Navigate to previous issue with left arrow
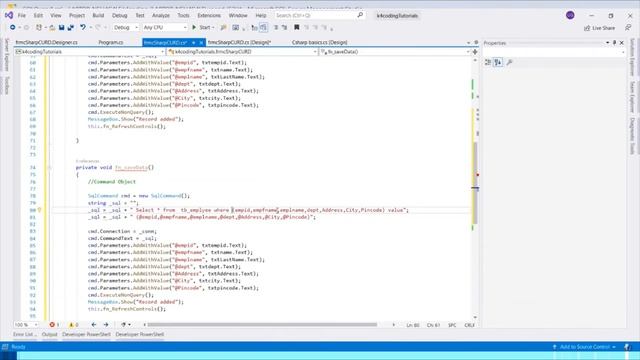This screenshot has width=640, height=360. click(x=94, y=325)
